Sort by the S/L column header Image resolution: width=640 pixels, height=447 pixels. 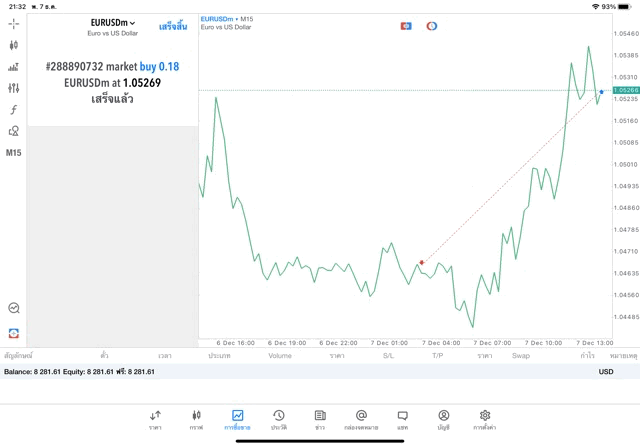click(x=389, y=356)
